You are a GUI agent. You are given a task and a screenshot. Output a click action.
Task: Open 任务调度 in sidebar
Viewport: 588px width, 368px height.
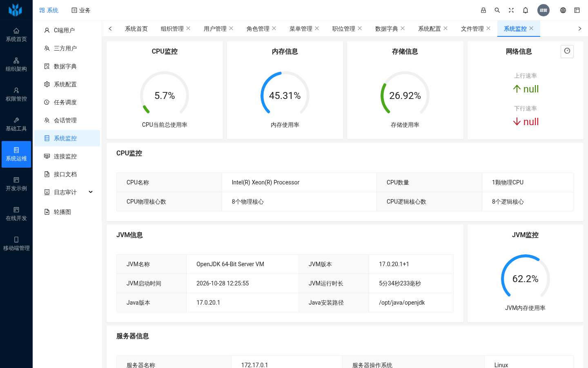click(67, 102)
